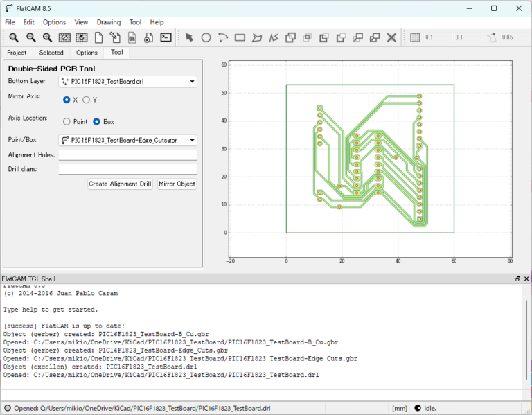Image resolution: width=532 pixels, height=415 pixels.
Task: Open the command line shell icon
Action: (166, 37)
